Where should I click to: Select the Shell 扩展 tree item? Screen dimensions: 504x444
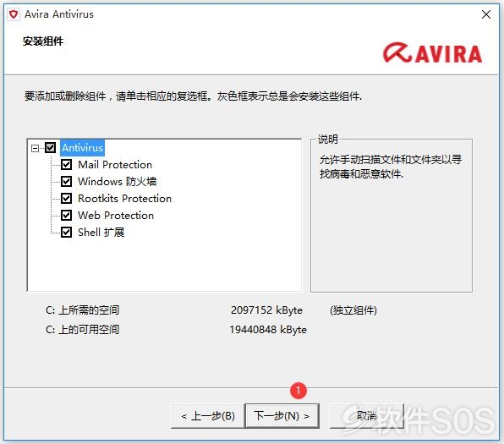coord(101,232)
